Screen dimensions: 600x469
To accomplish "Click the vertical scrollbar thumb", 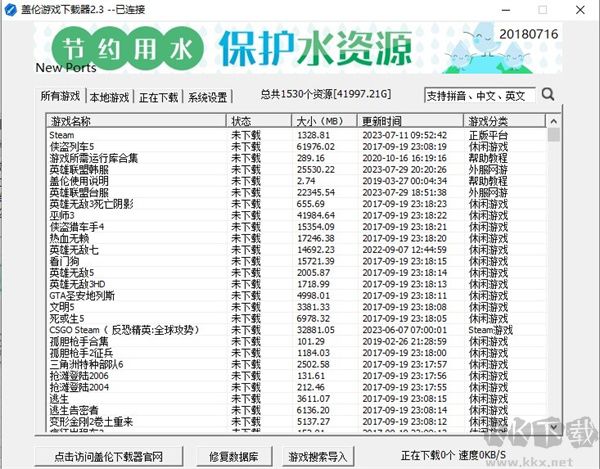I will pyautogui.click(x=553, y=136).
